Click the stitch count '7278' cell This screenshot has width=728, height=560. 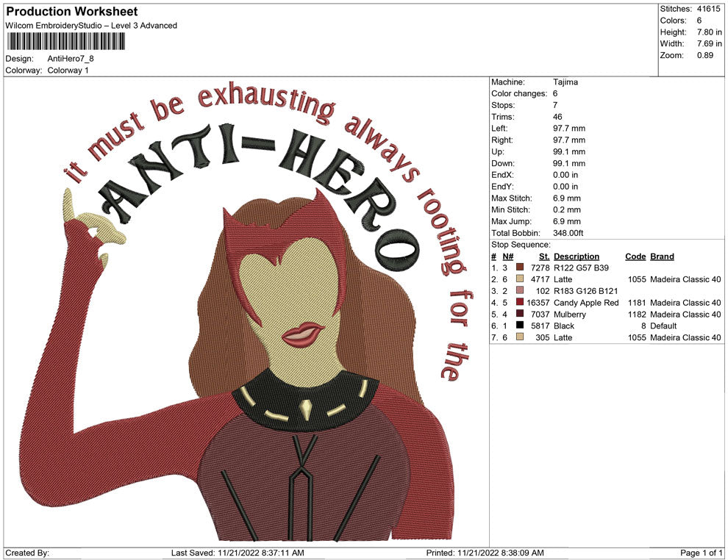pos(540,268)
